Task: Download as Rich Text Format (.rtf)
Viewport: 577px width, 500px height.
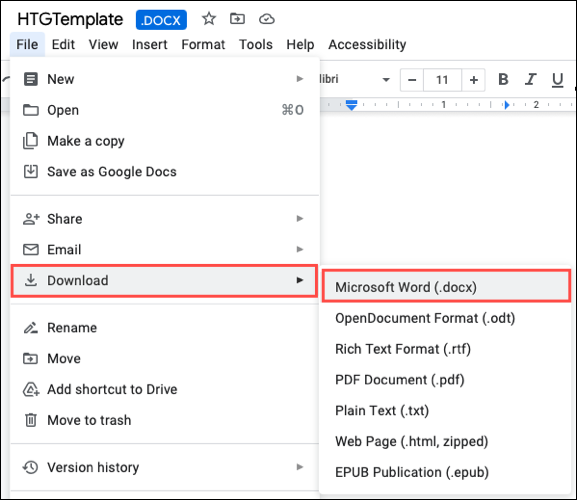Action: (x=445, y=349)
